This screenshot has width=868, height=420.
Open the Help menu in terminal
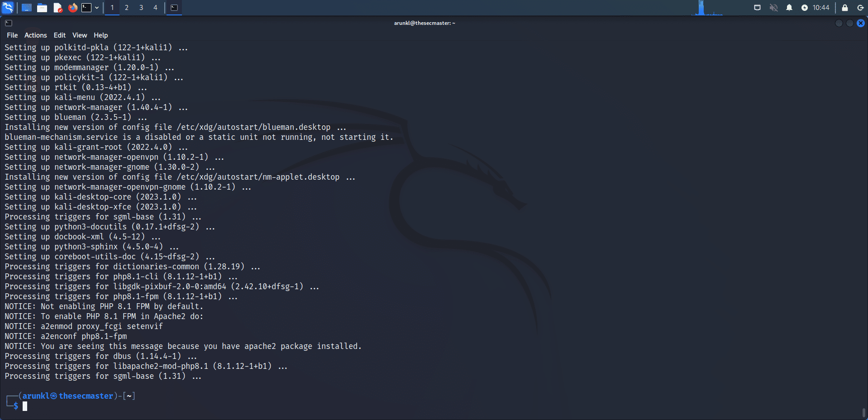click(x=101, y=35)
